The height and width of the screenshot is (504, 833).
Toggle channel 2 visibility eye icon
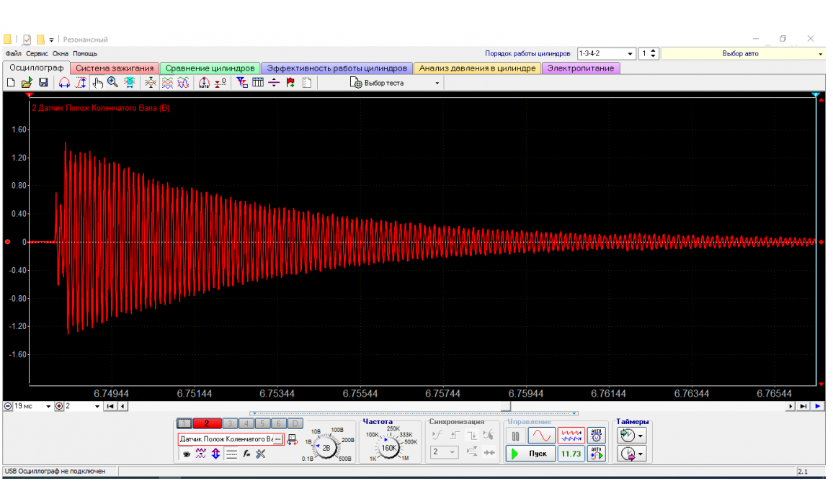click(x=186, y=454)
